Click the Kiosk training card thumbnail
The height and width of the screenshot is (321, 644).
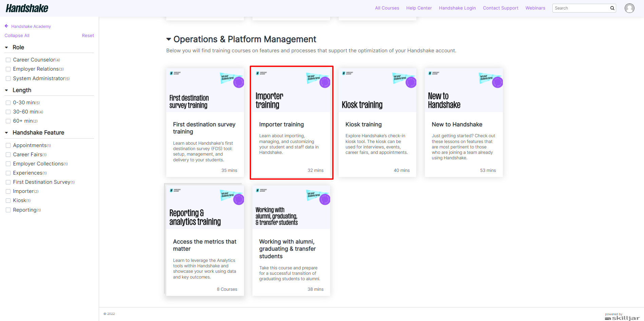coord(377,90)
